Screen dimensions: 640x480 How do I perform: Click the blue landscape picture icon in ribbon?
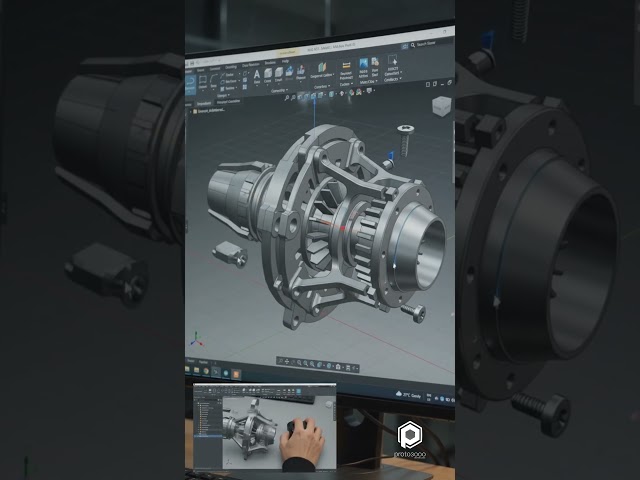363,63
